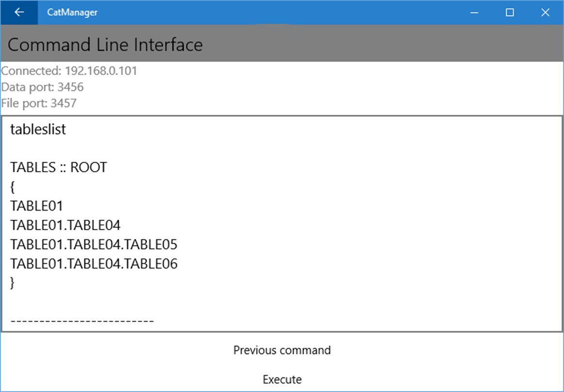
Task: Click the closing curly brace line
Action: 13,283
